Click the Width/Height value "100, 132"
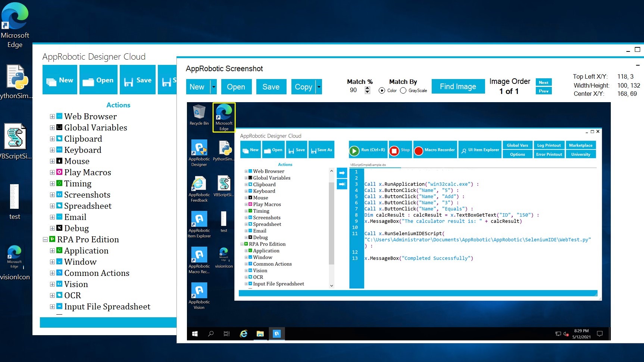The image size is (644, 362). 629,85
